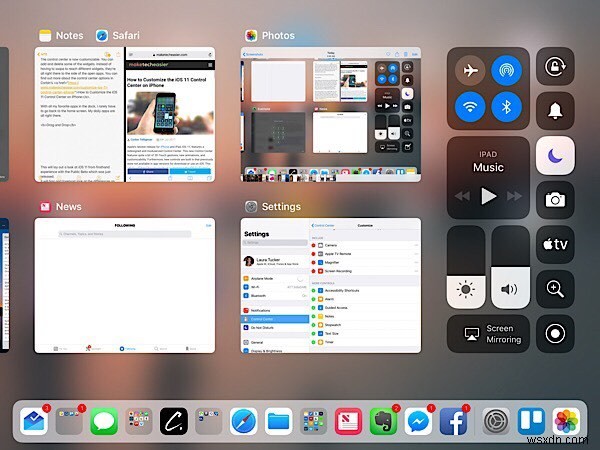The width and height of the screenshot is (600, 450).
Task: Open the black cursive C app in dock
Action: pos(174,421)
